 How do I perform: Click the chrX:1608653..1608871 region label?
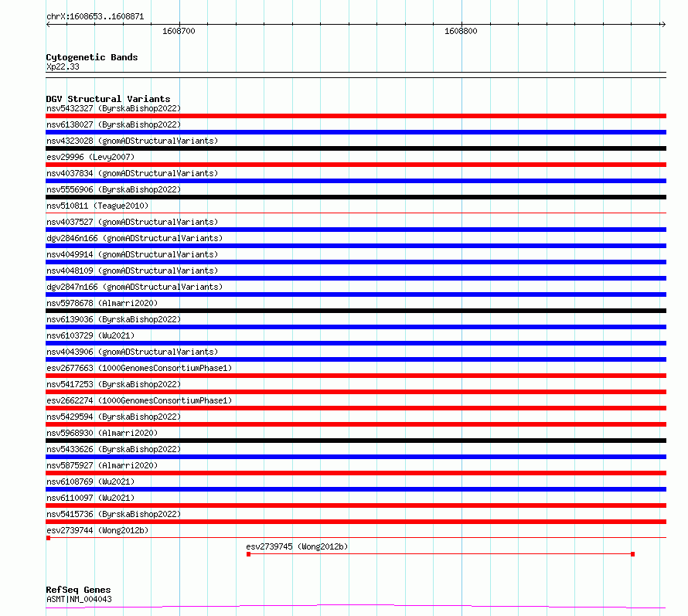pos(95,17)
